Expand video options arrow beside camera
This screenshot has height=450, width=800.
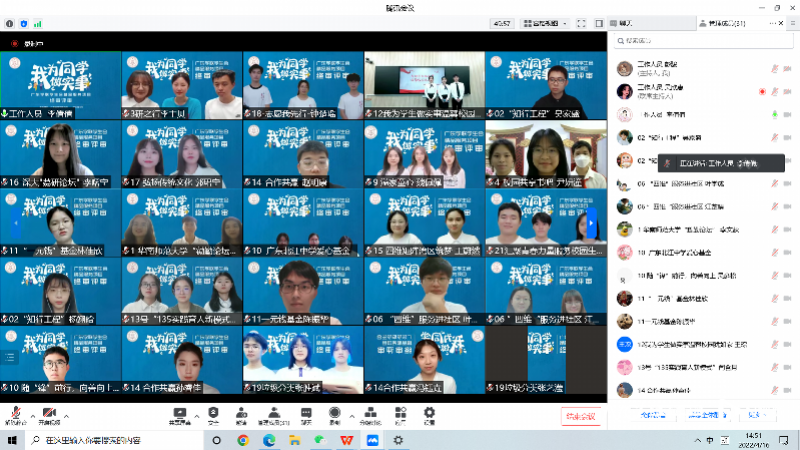[x=67, y=413]
